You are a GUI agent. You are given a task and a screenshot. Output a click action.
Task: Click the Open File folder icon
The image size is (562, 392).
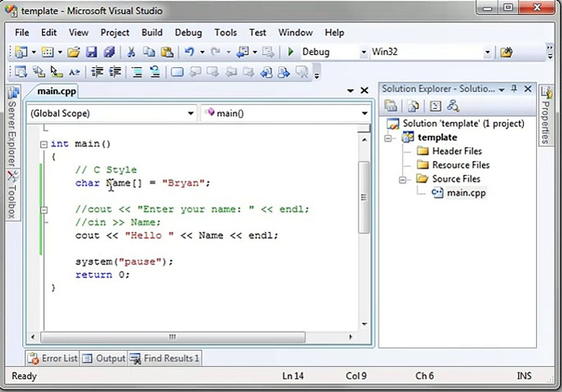coord(74,52)
